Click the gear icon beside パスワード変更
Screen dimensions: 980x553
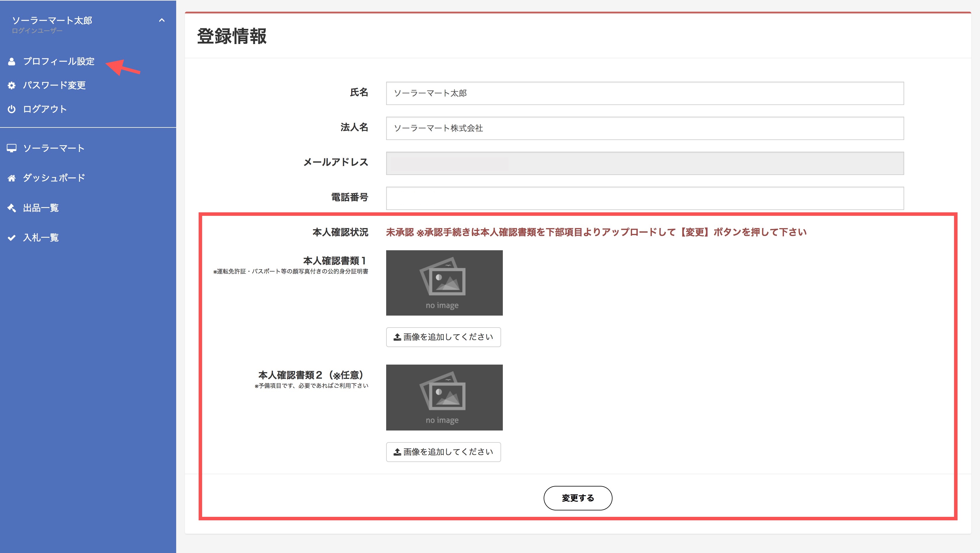coord(12,85)
